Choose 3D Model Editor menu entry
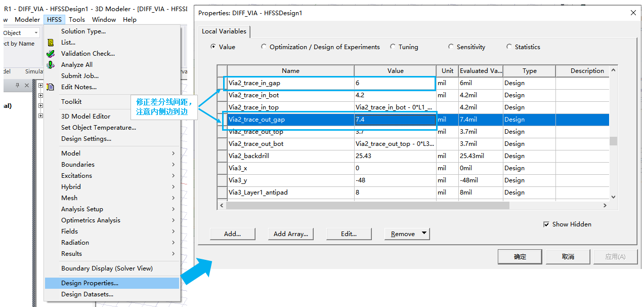Screen dimensions: 644x307 (x=112, y=117)
